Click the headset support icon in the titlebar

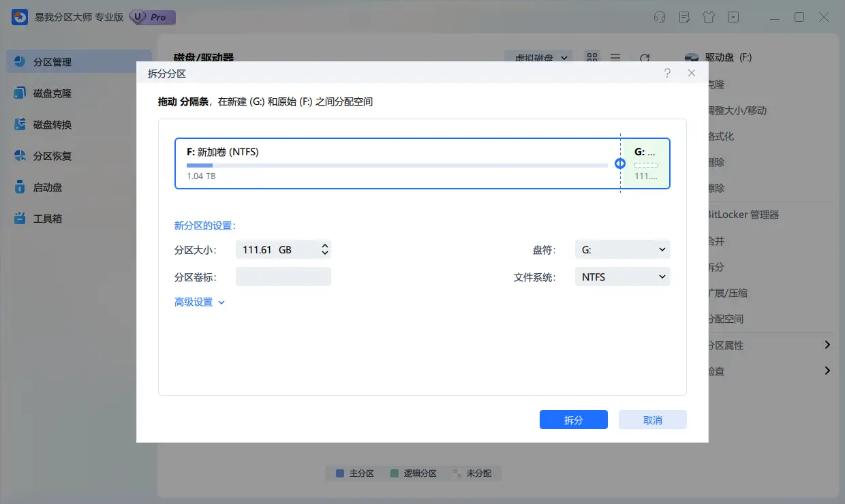point(659,17)
